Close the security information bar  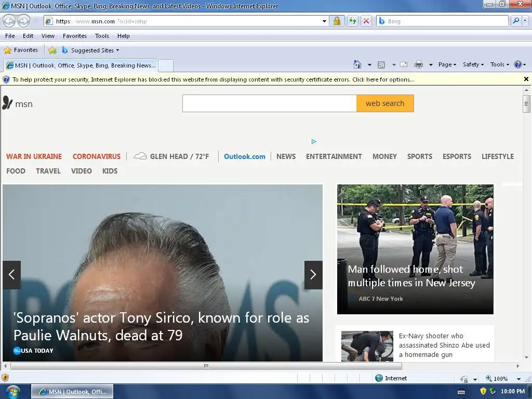526,79
